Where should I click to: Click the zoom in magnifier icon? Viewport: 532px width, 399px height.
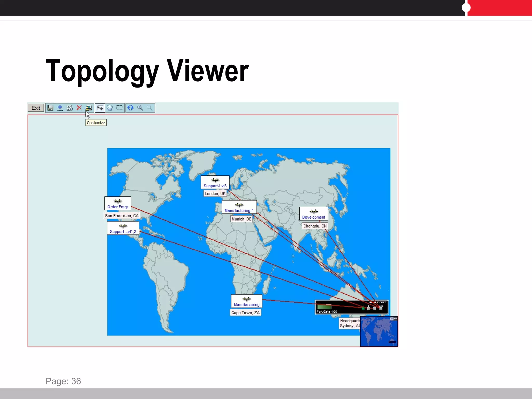(140, 108)
